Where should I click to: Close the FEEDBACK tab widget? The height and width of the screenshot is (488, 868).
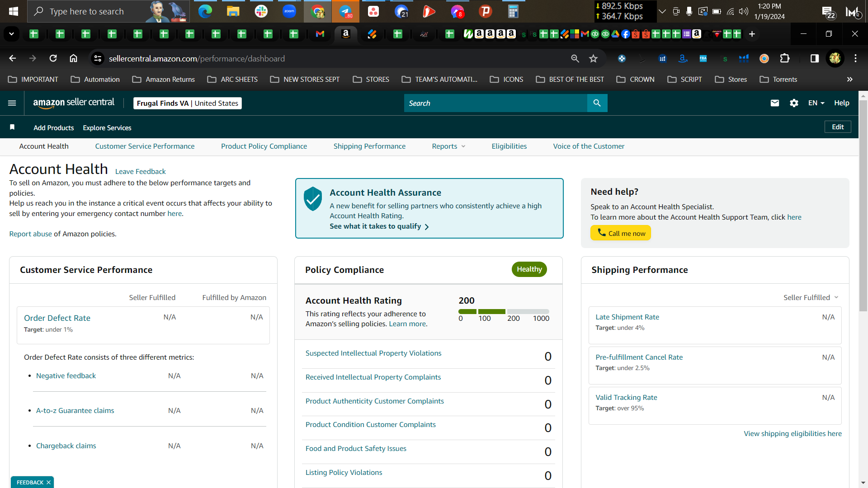point(48,482)
